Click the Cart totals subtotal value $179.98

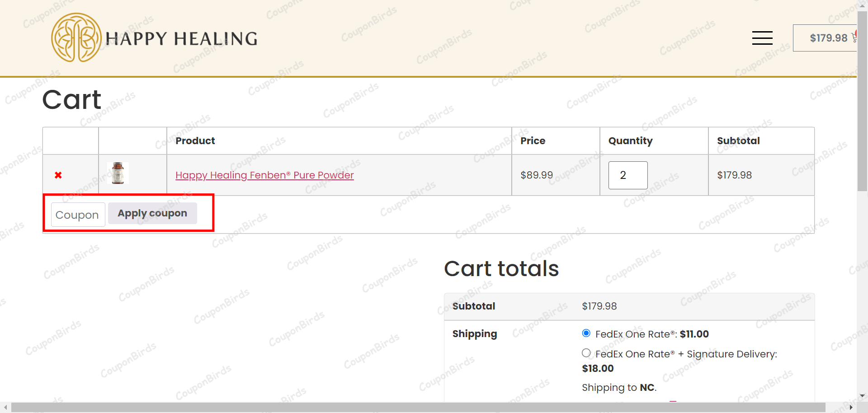(x=599, y=306)
